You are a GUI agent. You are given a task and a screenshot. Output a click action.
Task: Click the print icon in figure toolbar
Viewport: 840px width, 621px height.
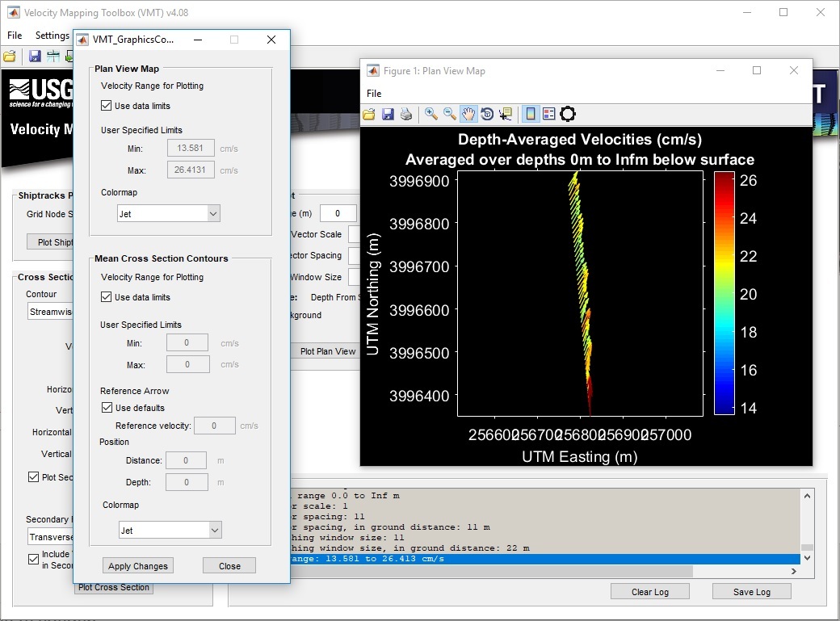406,114
